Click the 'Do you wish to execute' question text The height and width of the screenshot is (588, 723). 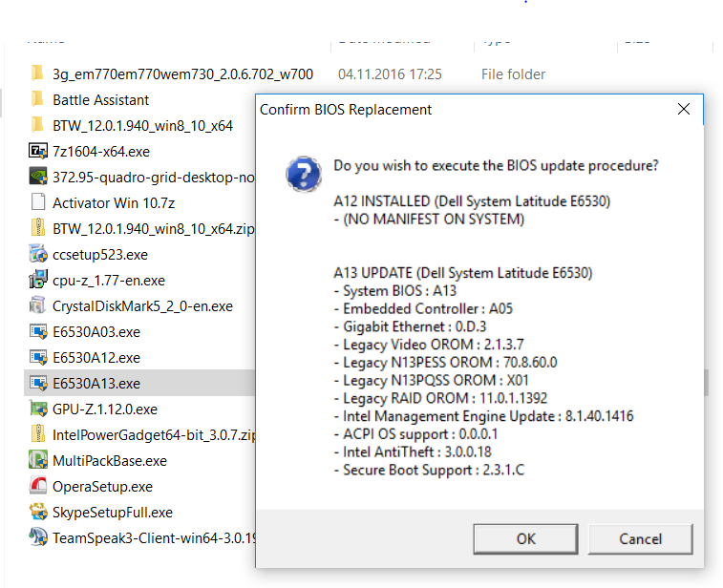(496, 165)
